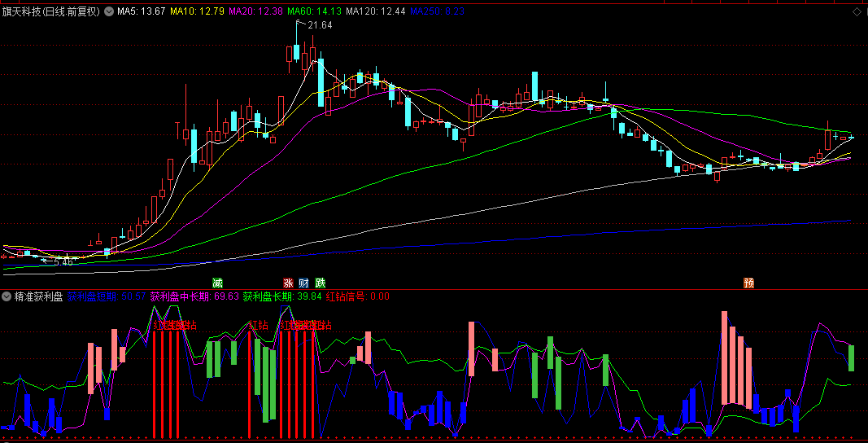Click the 红钻信号: 0.00 value
This screenshot has width=868, height=443.
pyautogui.click(x=358, y=296)
